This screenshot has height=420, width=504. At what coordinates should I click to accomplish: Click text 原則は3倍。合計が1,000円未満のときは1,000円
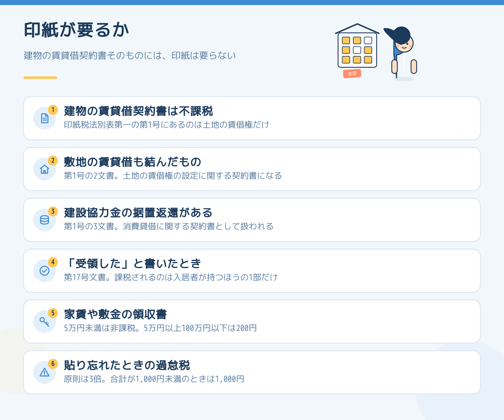click(x=154, y=379)
